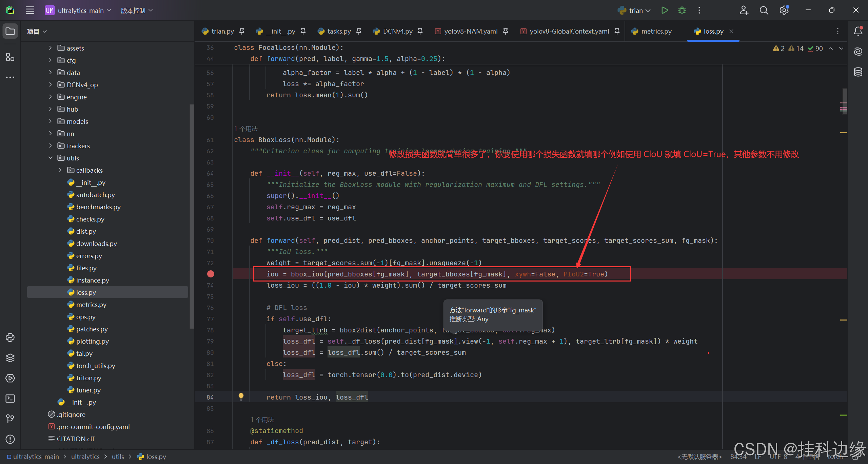Unpin the trian.py tab
Image resolution: width=868 pixels, height=464 pixels.
click(242, 31)
